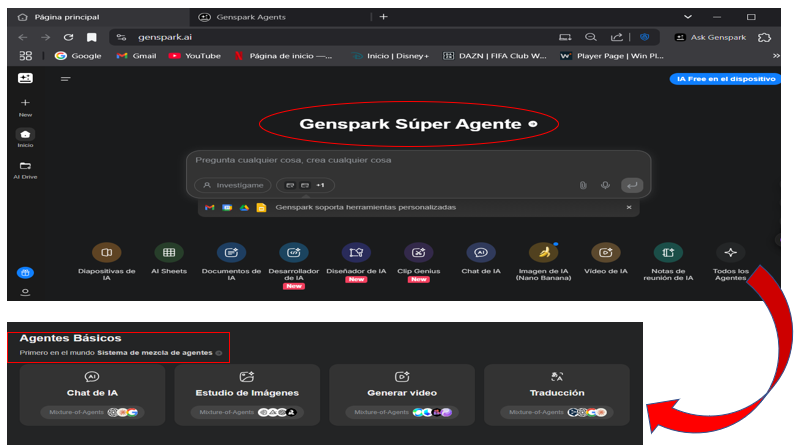Focus the Pregunta cualquier cosa prompt field
This screenshot has width=800, height=445.
pos(418,160)
